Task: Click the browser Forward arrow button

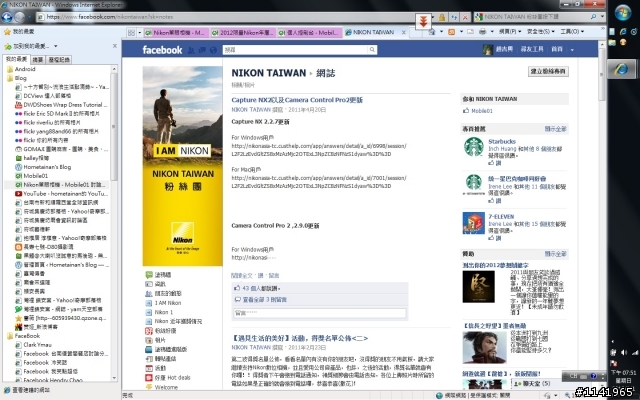Action: [x=20, y=17]
